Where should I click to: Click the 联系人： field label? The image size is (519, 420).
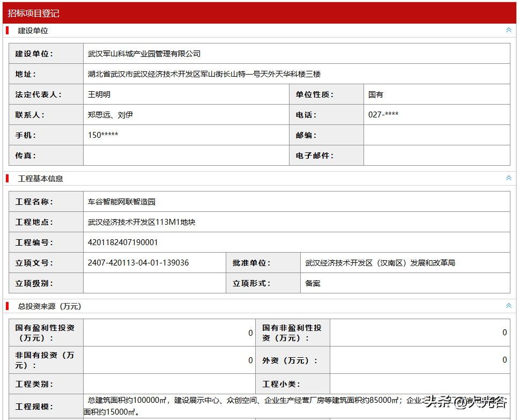coord(29,115)
